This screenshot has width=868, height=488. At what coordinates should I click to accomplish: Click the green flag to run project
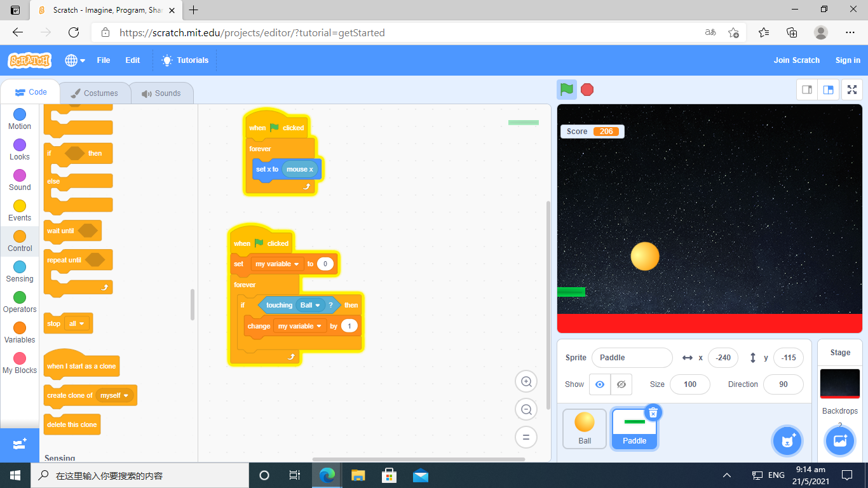[x=567, y=90]
